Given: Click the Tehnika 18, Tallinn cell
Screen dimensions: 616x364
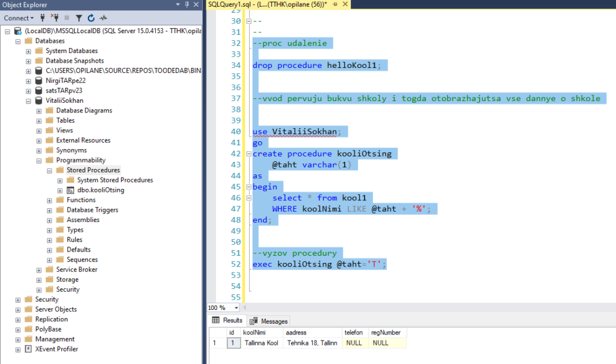Looking at the screenshot, I should (x=312, y=343).
